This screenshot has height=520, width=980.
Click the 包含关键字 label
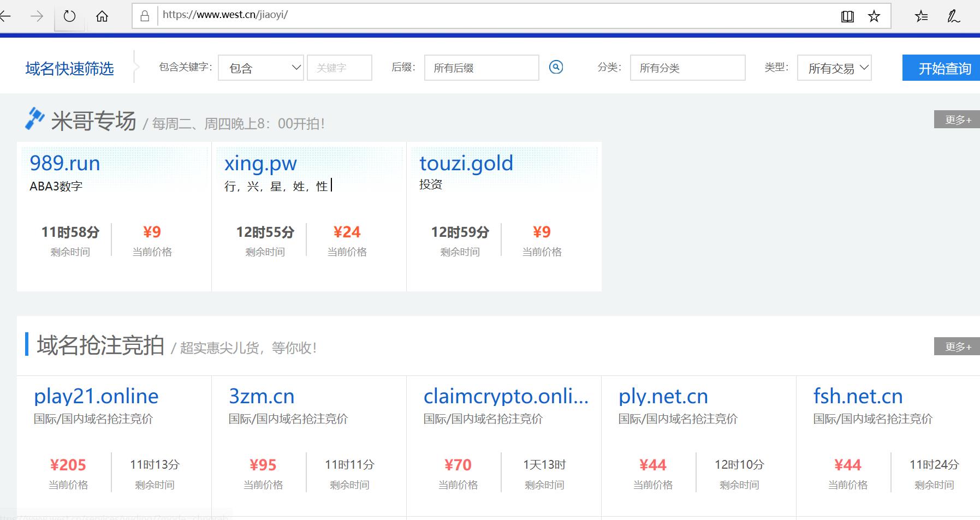pyautogui.click(x=185, y=67)
